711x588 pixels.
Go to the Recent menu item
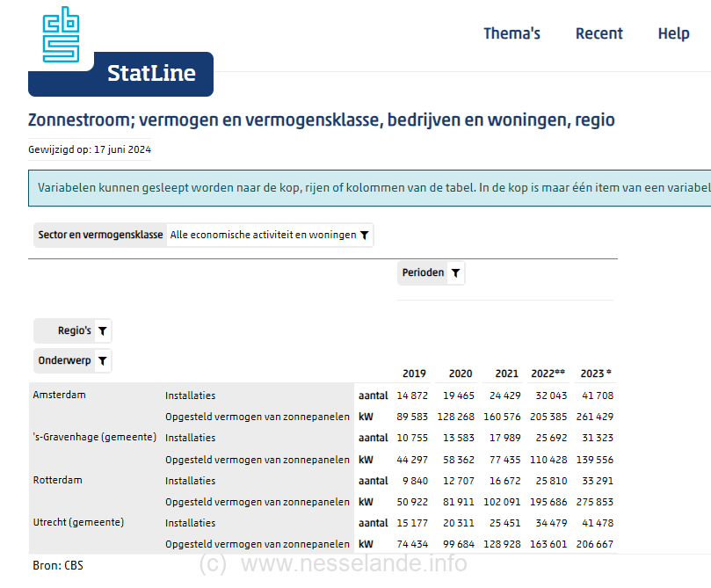coord(599,33)
